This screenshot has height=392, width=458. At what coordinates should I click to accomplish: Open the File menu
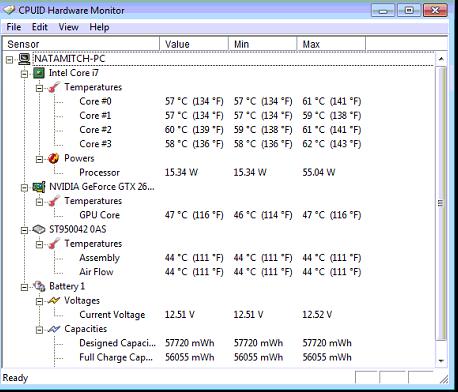[14, 27]
